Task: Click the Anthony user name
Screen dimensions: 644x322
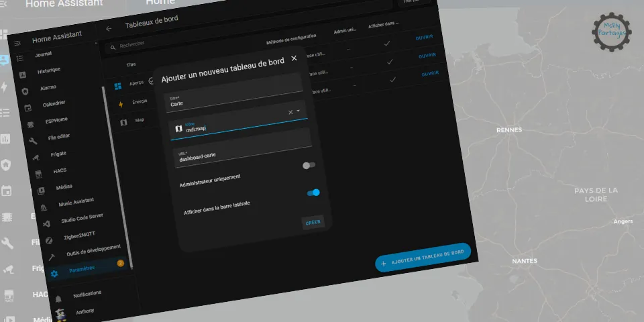Action: (85, 311)
